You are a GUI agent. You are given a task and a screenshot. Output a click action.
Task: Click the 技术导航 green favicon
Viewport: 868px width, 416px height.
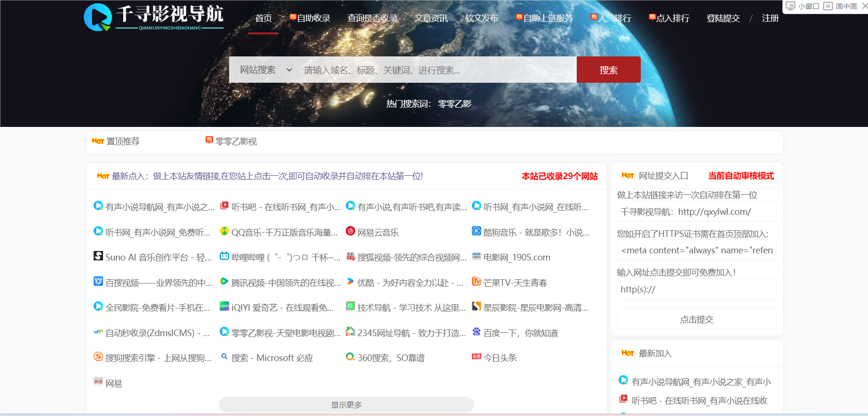(350, 306)
